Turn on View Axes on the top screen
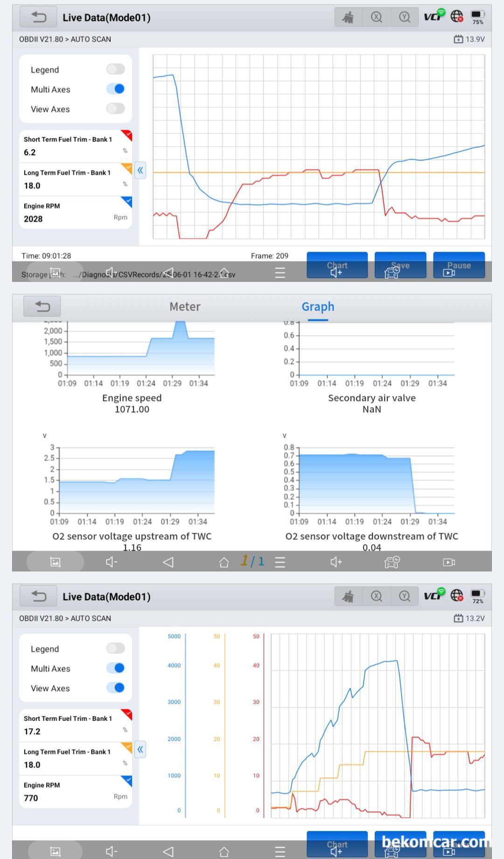504x859 pixels. (115, 109)
